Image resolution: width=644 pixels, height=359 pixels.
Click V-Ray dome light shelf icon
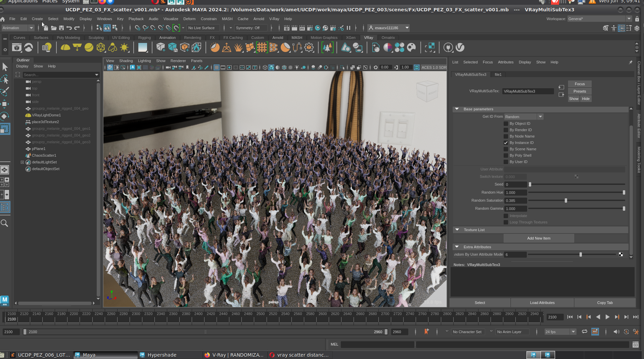(65, 48)
